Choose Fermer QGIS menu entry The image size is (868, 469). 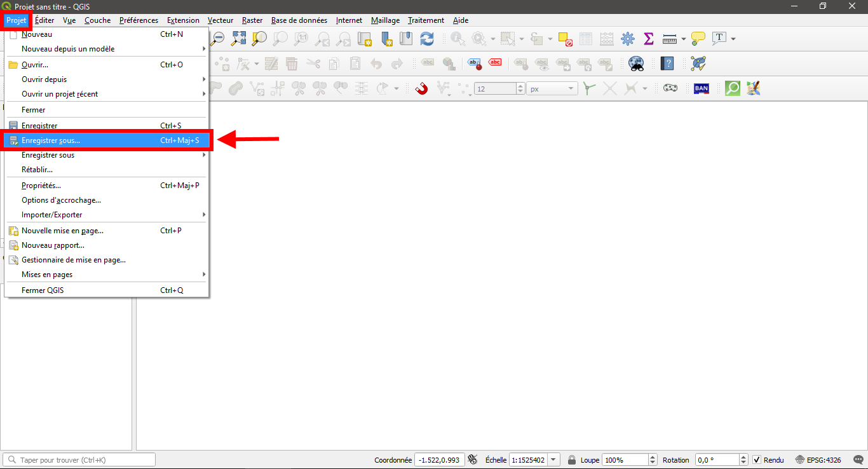[x=106, y=290]
